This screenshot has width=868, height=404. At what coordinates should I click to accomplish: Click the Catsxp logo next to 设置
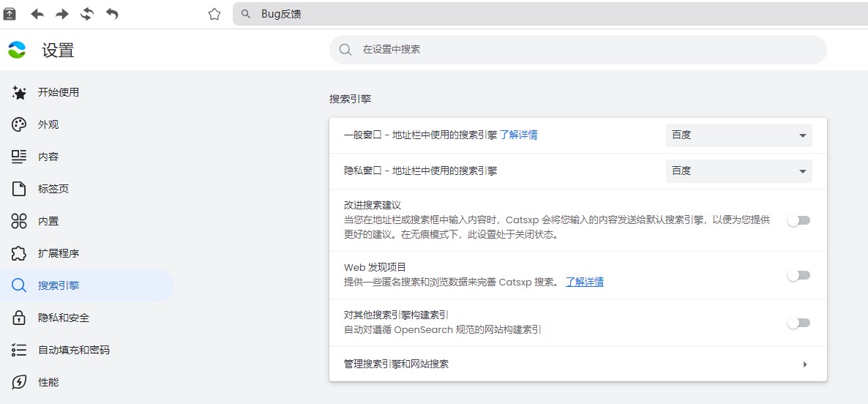(x=17, y=50)
